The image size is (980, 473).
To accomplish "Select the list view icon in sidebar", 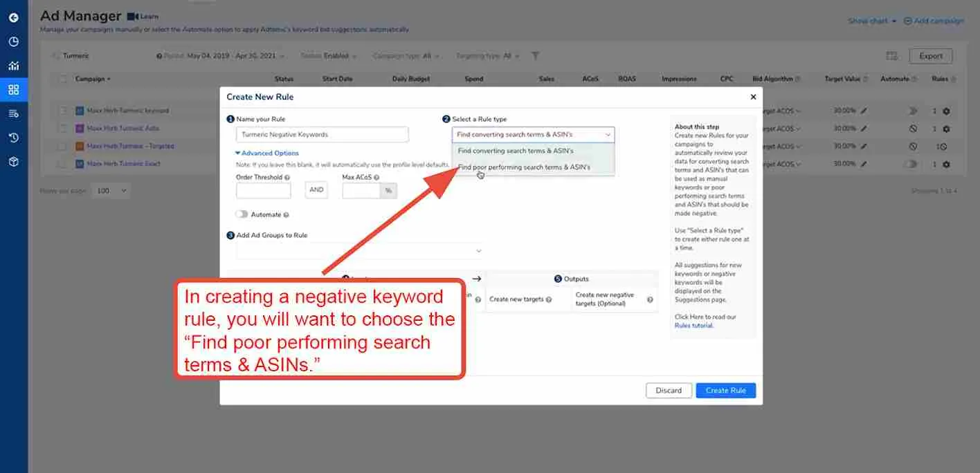I will coord(14,113).
